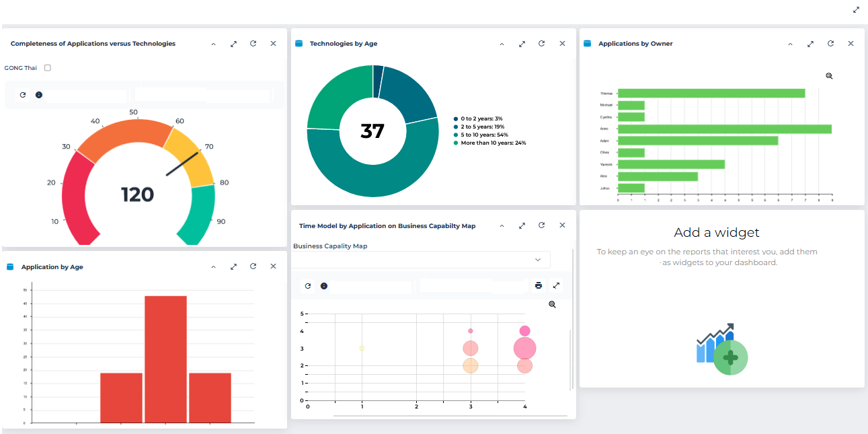Click zoom icon in Applications by Owner chart
Screen dimensions: 868x434
(x=829, y=76)
